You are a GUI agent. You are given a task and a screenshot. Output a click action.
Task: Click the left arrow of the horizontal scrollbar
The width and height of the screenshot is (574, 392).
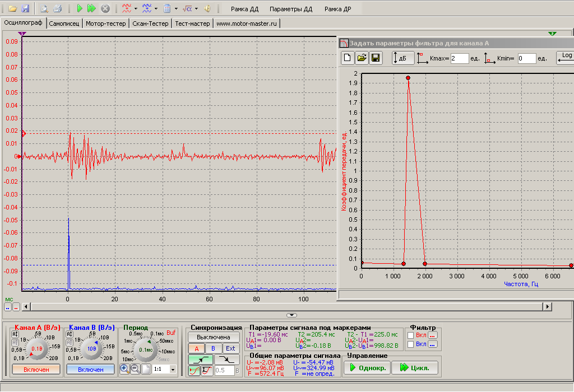26,306
